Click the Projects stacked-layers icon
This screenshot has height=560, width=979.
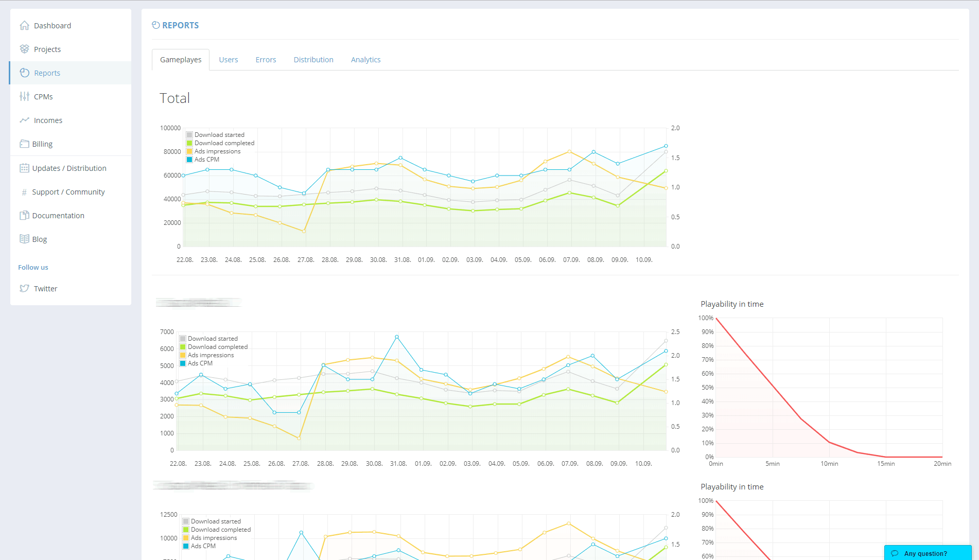[x=24, y=49]
